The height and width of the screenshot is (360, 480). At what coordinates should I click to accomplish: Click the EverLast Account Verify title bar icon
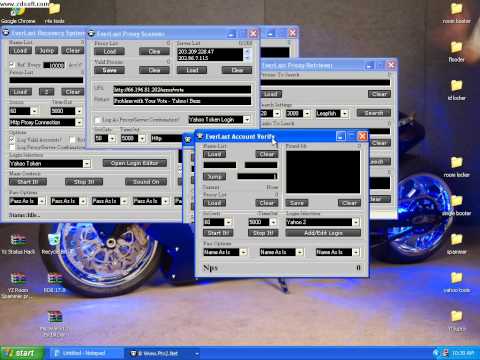(x=200, y=136)
